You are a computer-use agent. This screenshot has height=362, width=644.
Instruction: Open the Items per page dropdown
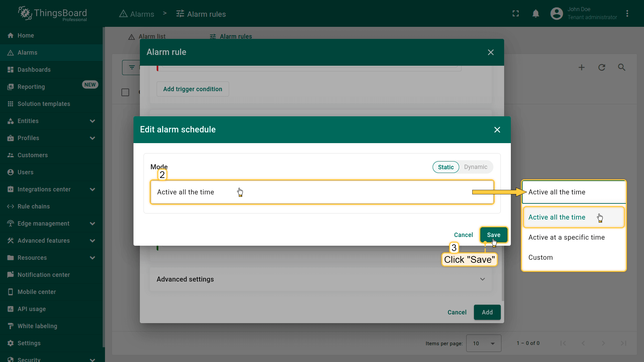[x=483, y=343]
